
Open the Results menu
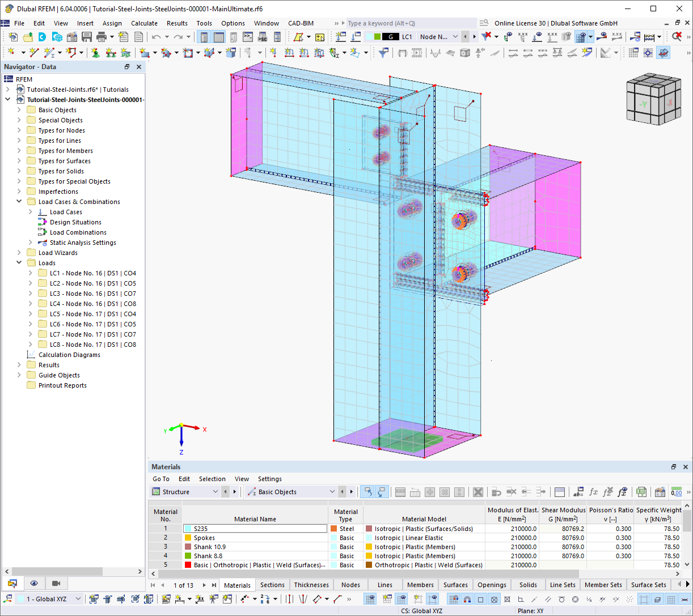point(178,23)
